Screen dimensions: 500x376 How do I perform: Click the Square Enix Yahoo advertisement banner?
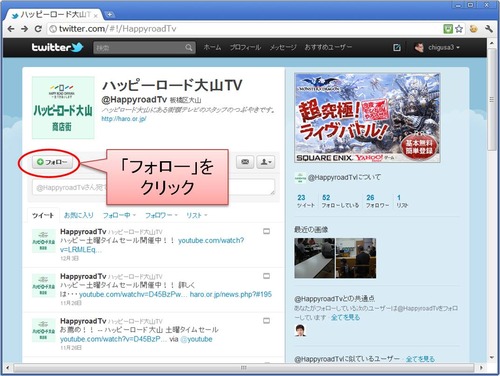point(367,118)
